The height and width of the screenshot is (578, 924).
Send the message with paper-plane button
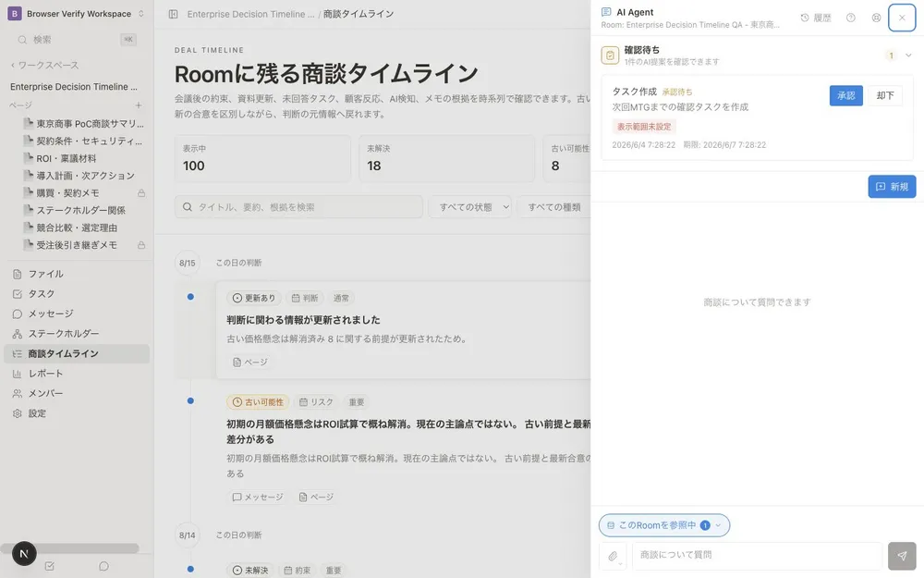(902, 556)
